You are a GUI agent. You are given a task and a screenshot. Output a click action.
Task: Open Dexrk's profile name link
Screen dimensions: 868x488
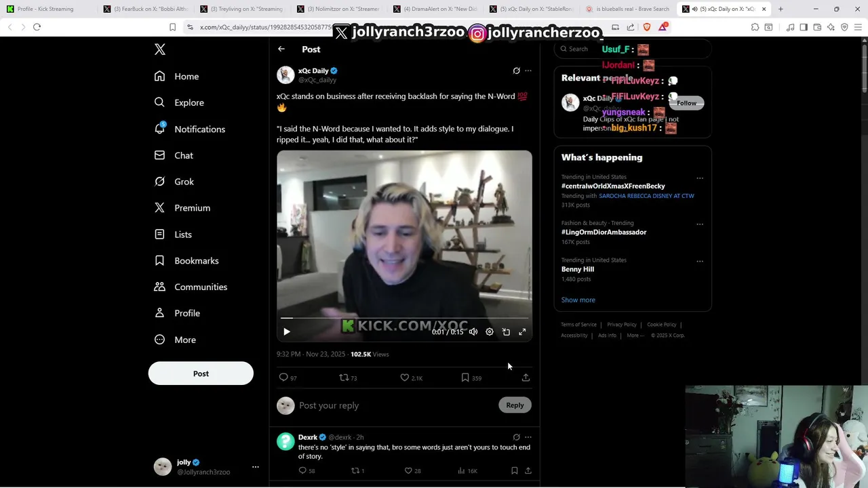coord(308,437)
